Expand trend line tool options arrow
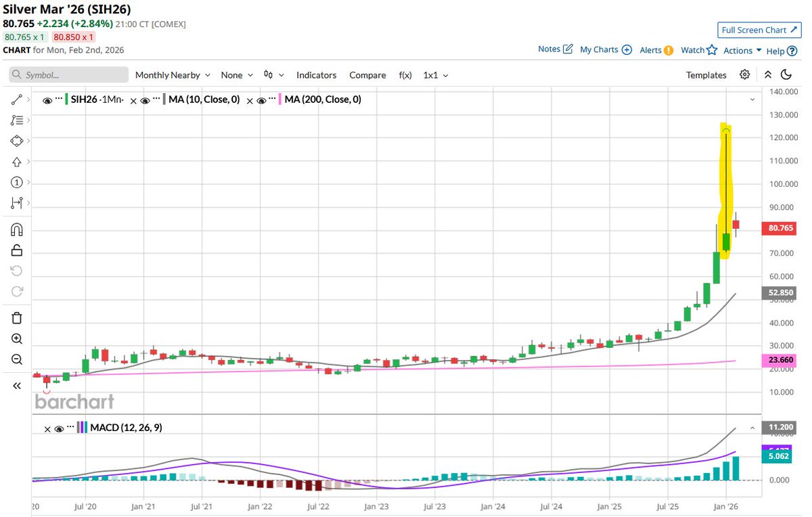This screenshot has height=517, width=812. tap(28, 99)
